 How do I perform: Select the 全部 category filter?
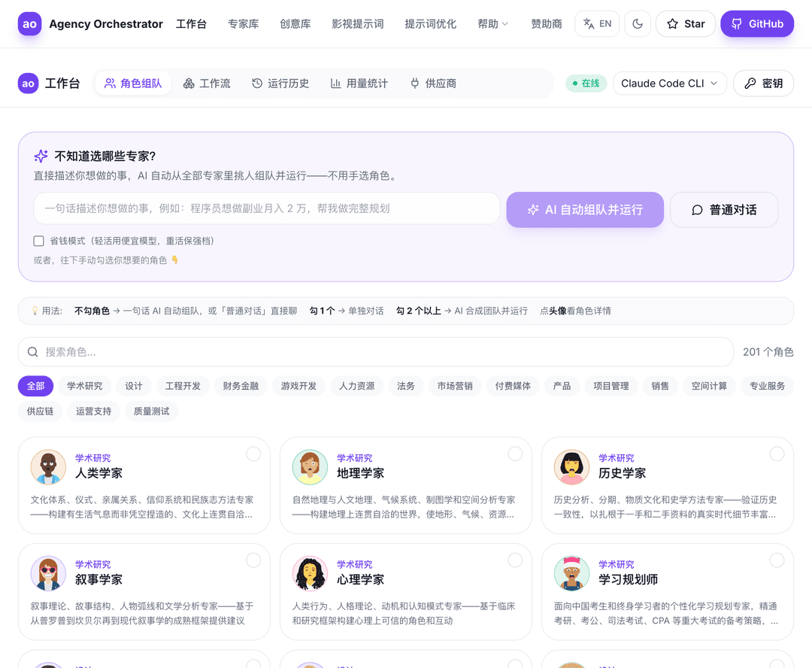36,386
